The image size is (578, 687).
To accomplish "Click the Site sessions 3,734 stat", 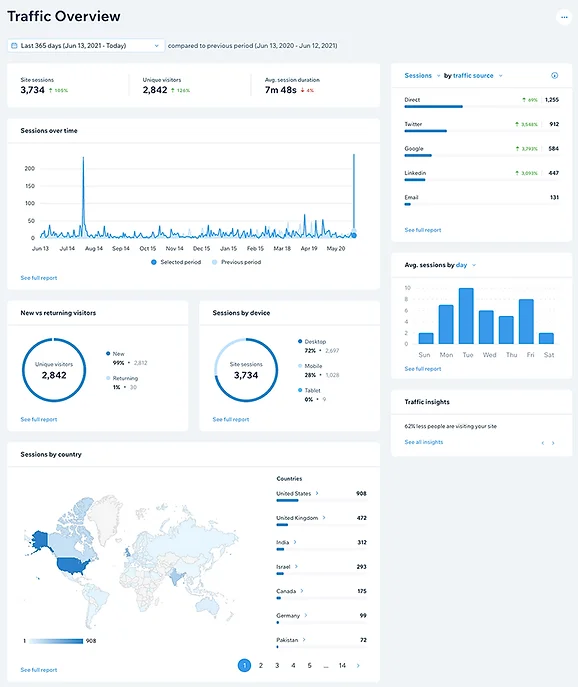I will point(44,86).
